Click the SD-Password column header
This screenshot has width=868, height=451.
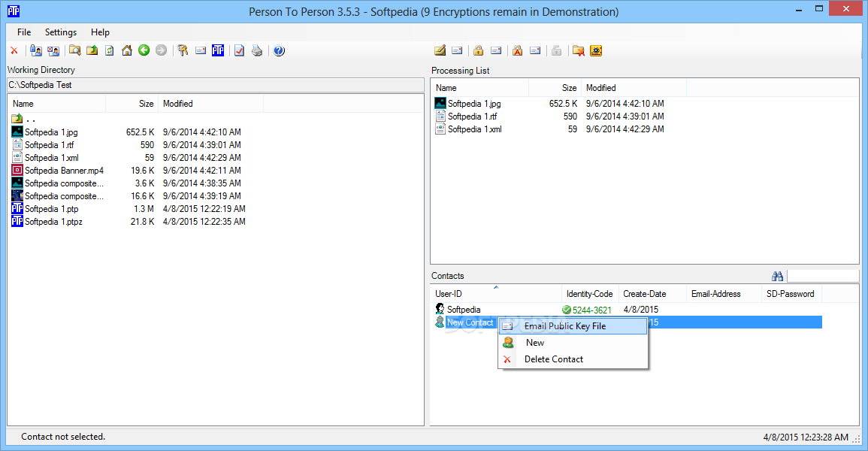(x=791, y=294)
